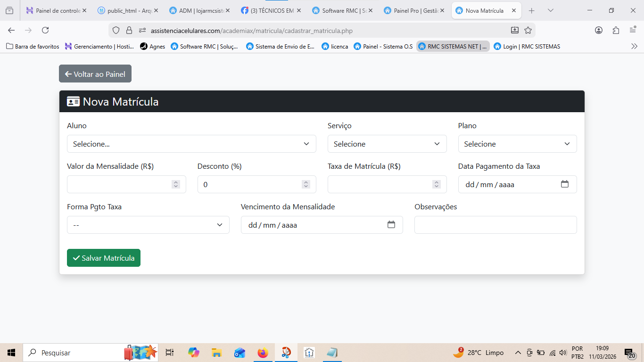644x362 pixels.
Task: Adjust the Desconto (%) spinner arrows
Action: tap(306, 184)
